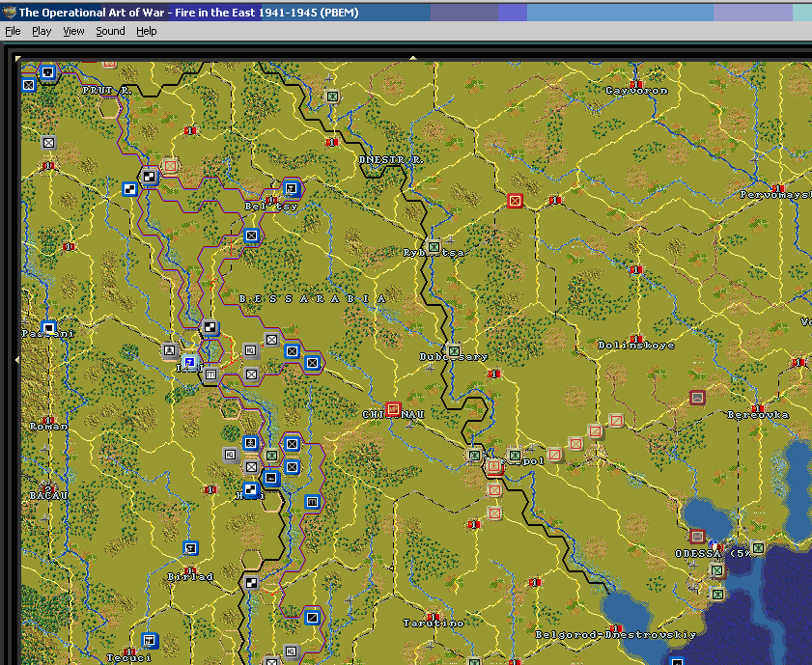Click the application icon in the title bar
Image resolution: width=812 pixels, height=665 pixels.
click(9, 12)
